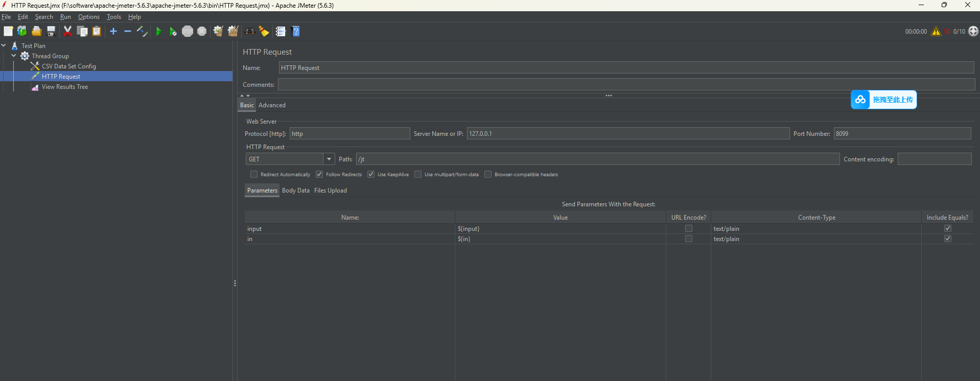980x381 pixels.
Task: Expand all tree nodes with plus icon
Action: pyautogui.click(x=113, y=31)
